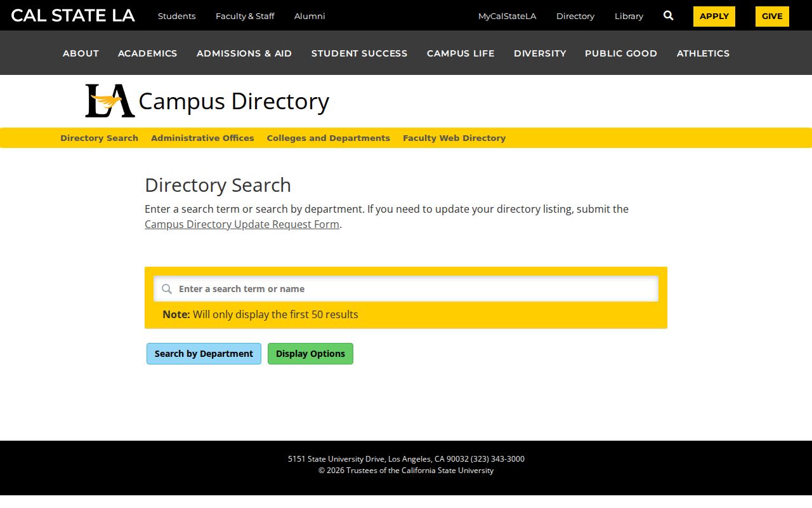Click the yellow Apply button
Screen dimensions: 812x508
pos(714,17)
